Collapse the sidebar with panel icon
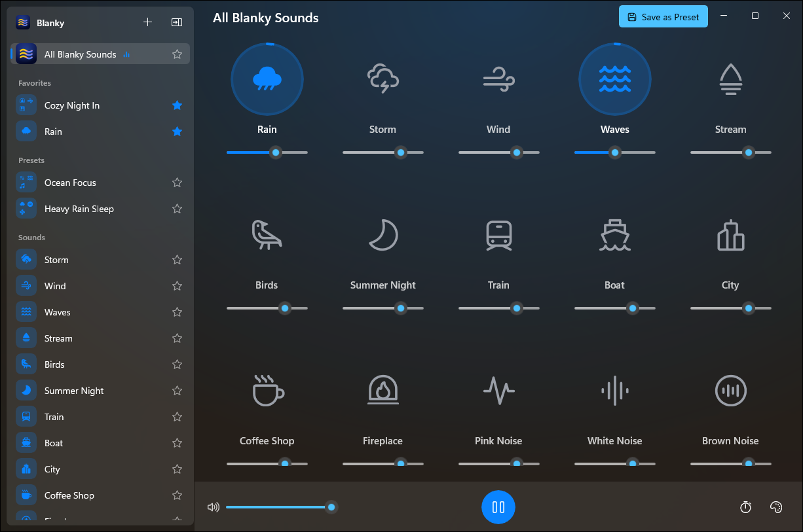The image size is (803, 532). [177, 22]
